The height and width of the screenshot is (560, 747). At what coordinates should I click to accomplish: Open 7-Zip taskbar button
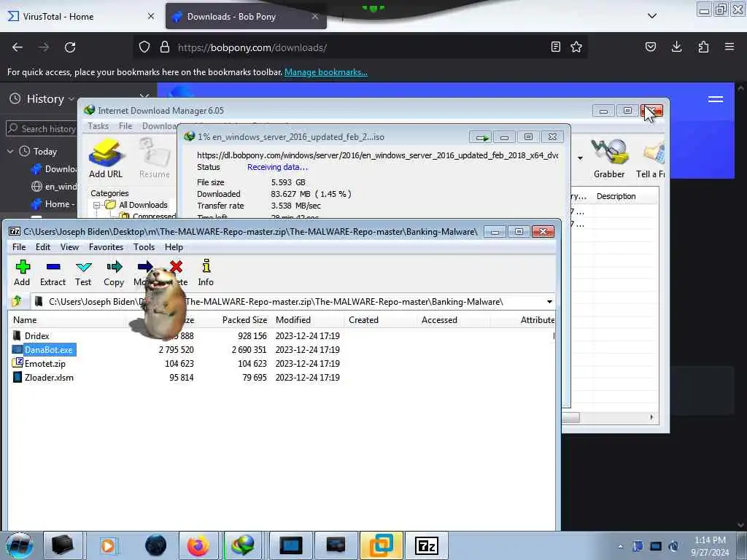tap(426, 545)
